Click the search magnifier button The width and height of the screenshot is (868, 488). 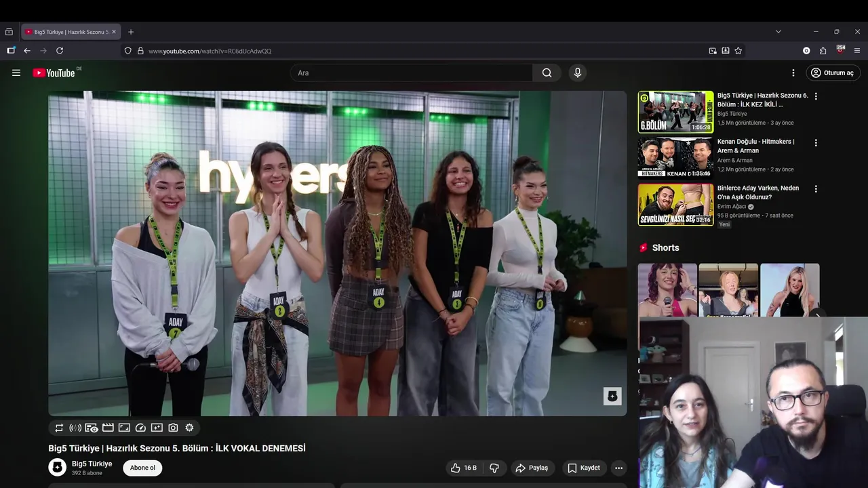point(547,73)
